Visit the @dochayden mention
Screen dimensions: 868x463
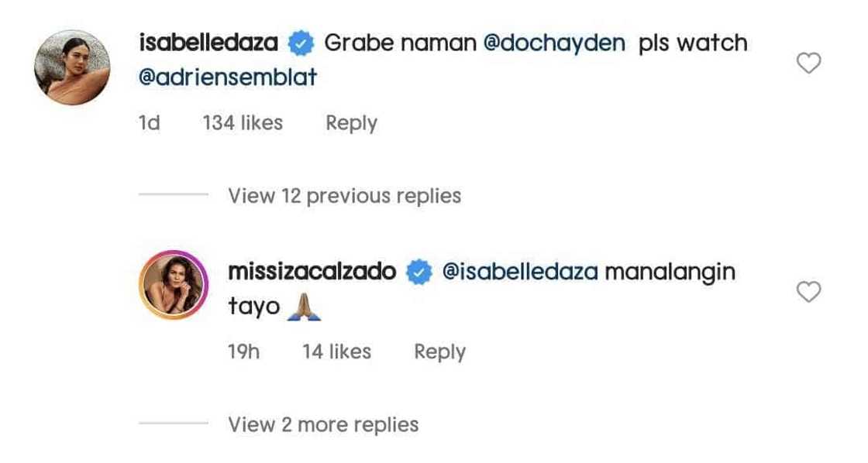pyautogui.click(x=553, y=43)
